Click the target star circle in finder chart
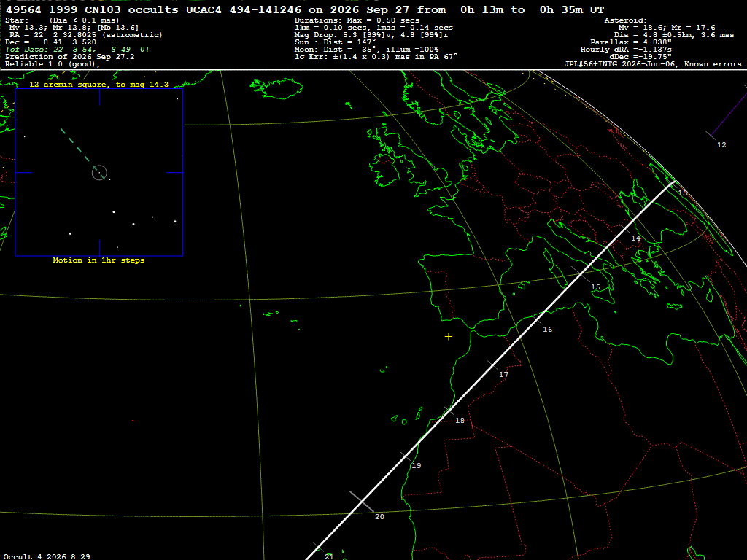This screenshot has height=560, width=747. (x=99, y=172)
